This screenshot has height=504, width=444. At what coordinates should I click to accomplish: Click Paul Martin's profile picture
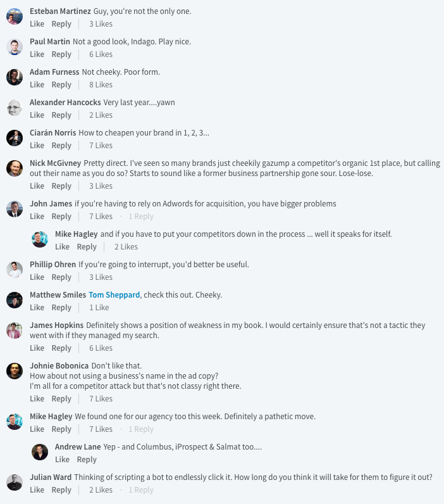click(15, 47)
